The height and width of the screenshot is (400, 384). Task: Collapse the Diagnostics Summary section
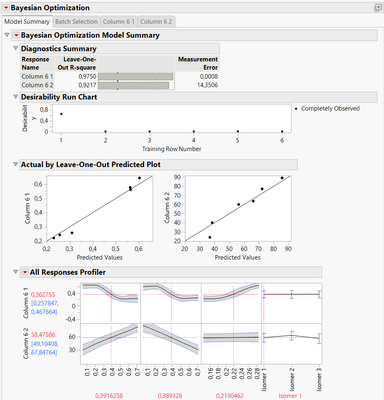point(15,48)
